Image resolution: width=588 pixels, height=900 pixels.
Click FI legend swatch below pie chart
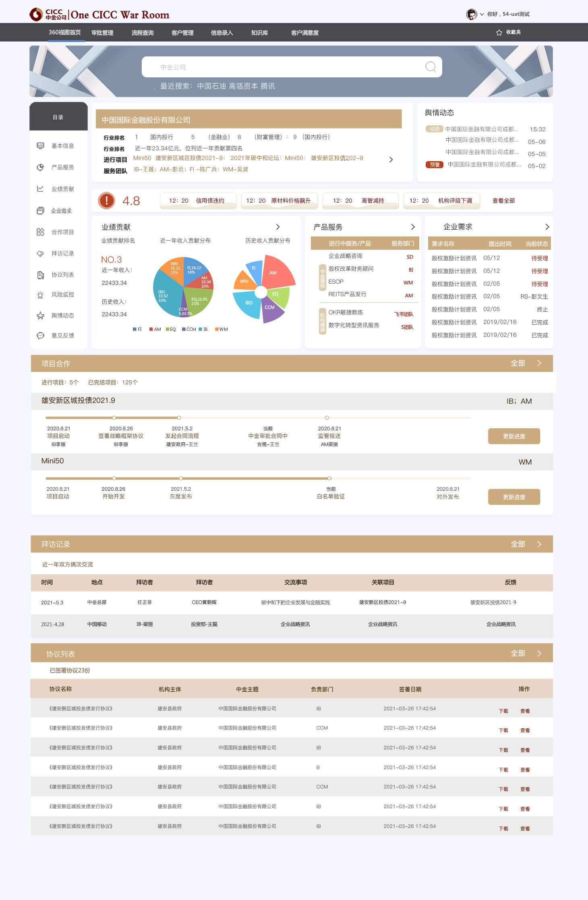click(x=135, y=329)
